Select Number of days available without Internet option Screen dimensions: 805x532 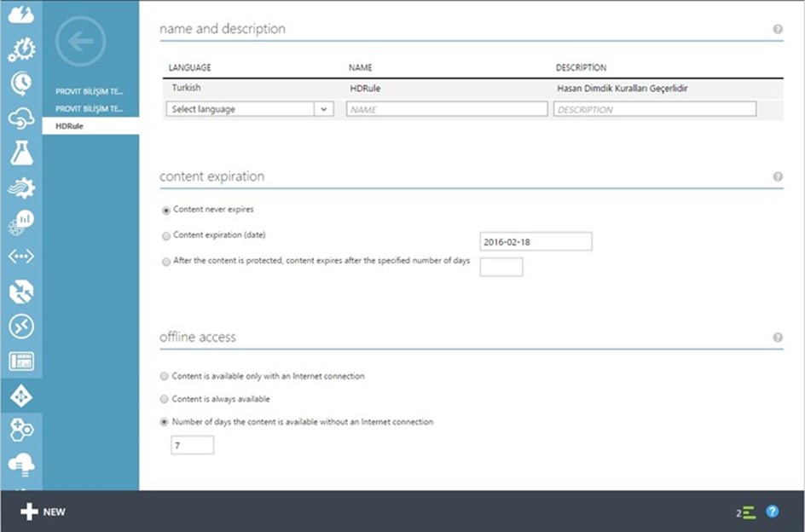pyautogui.click(x=165, y=422)
